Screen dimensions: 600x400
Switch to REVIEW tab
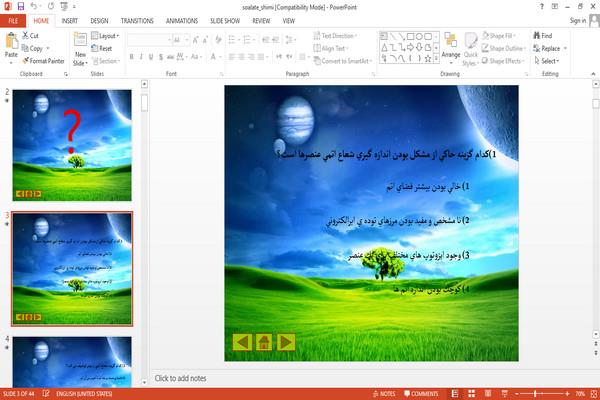(261, 21)
